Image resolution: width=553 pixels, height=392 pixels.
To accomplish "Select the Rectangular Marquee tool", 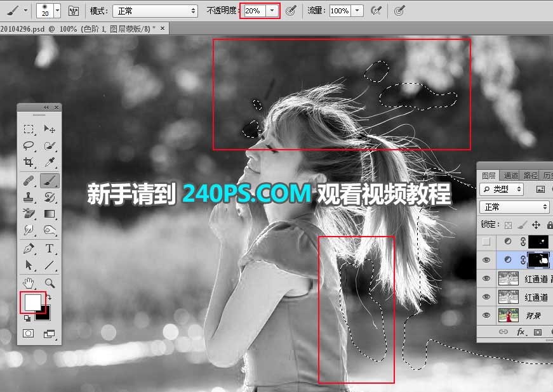I will click(29, 129).
